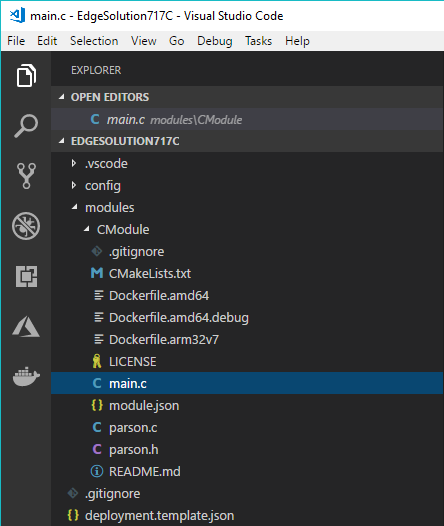Viewport: 444px width, 526px height.
Task: Click the info icon beside README.md
Action: pyautogui.click(x=97, y=471)
